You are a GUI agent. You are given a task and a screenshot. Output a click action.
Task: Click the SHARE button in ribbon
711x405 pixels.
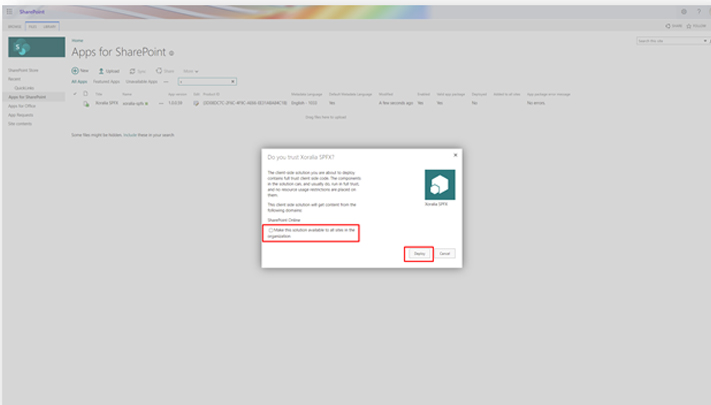coord(674,26)
